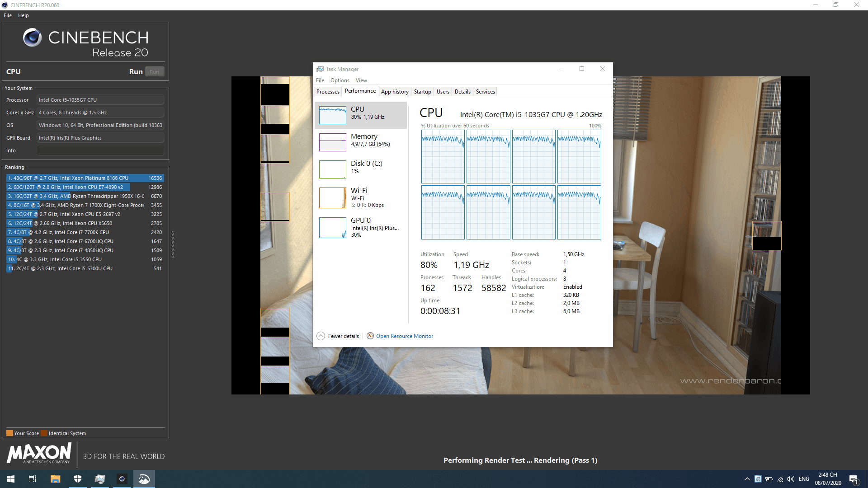The image size is (868, 488).
Task: Click the volume speaker tray icon
Action: pos(790,479)
